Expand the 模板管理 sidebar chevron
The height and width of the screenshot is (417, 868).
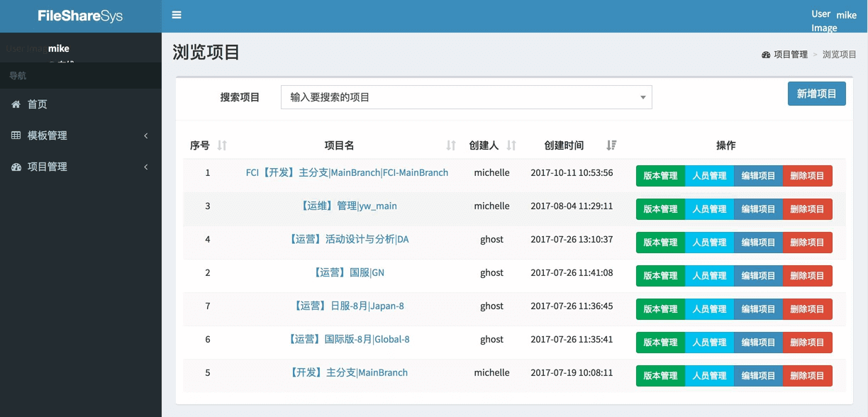[146, 135]
